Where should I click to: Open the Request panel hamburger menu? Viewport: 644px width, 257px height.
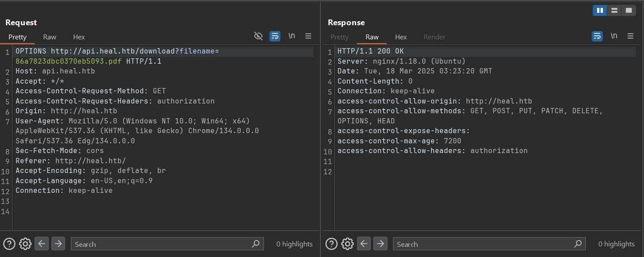pyautogui.click(x=308, y=36)
